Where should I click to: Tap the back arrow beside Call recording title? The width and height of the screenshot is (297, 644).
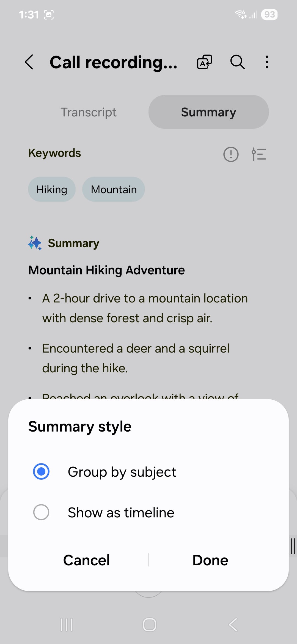(x=29, y=62)
